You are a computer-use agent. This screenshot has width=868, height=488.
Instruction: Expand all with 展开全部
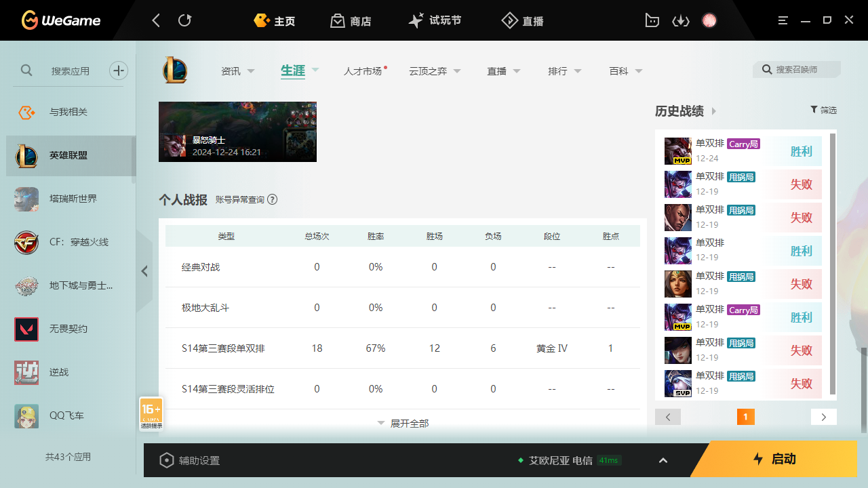[x=403, y=423]
